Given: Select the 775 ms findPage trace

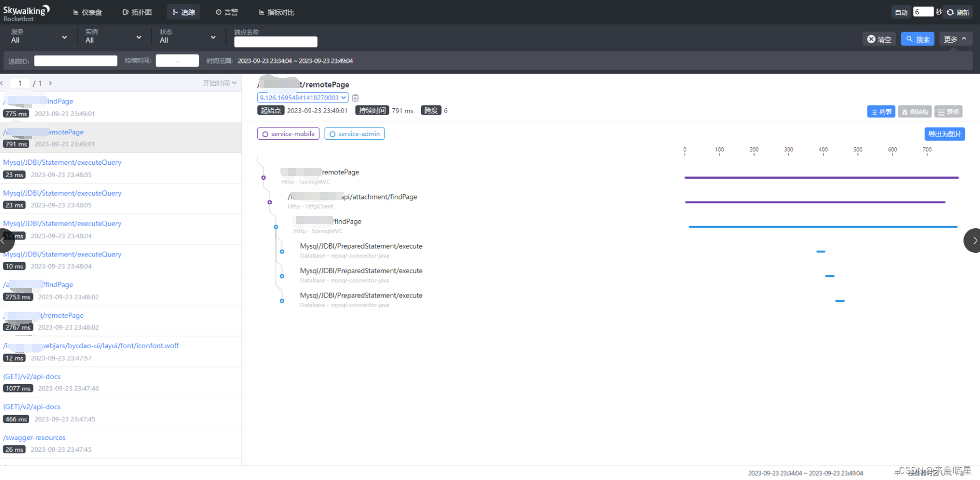Looking at the screenshot, I should point(120,107).
